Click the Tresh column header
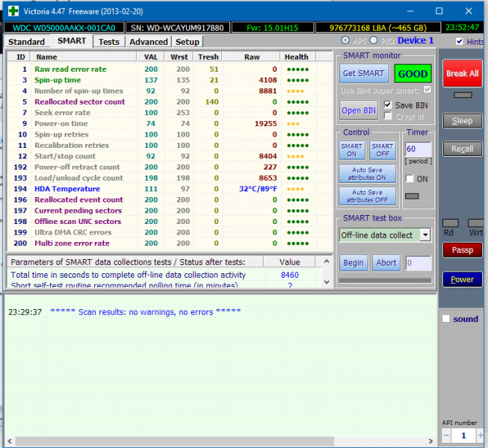The image size is (488, 448). click(x=208, y=57)
